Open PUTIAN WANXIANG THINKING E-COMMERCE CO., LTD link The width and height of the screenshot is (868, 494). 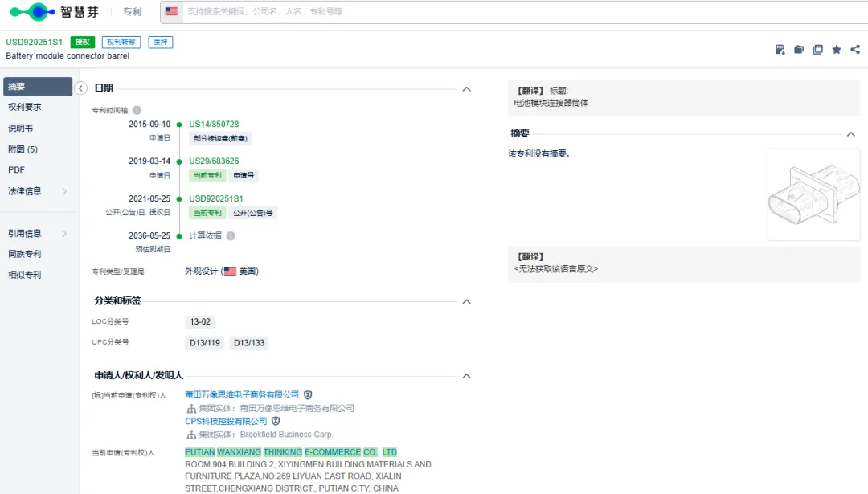click(x=291, y=452)
